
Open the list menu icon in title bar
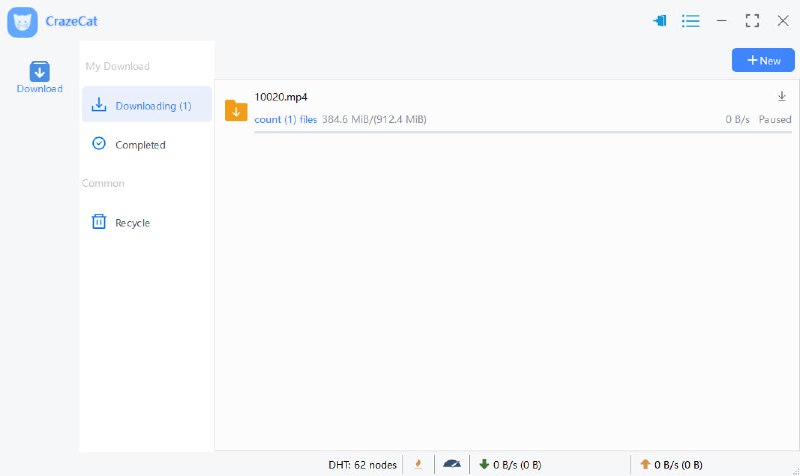click(x=690, y=21)
